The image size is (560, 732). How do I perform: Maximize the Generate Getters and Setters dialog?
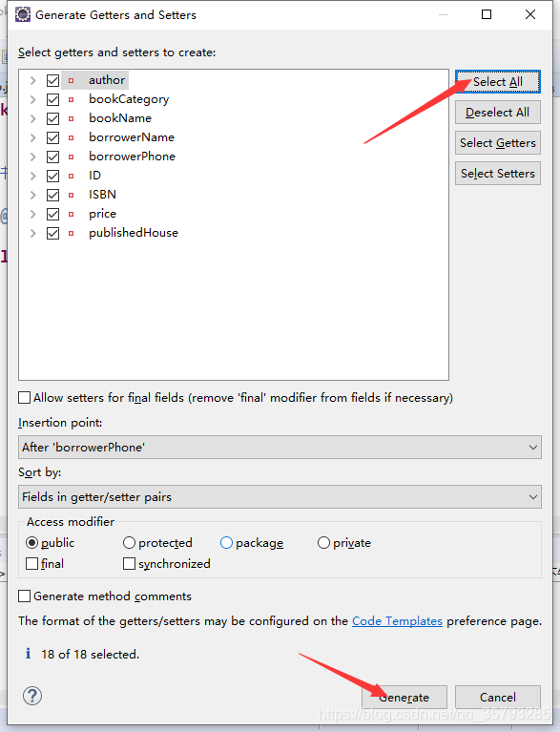point(487,14)
